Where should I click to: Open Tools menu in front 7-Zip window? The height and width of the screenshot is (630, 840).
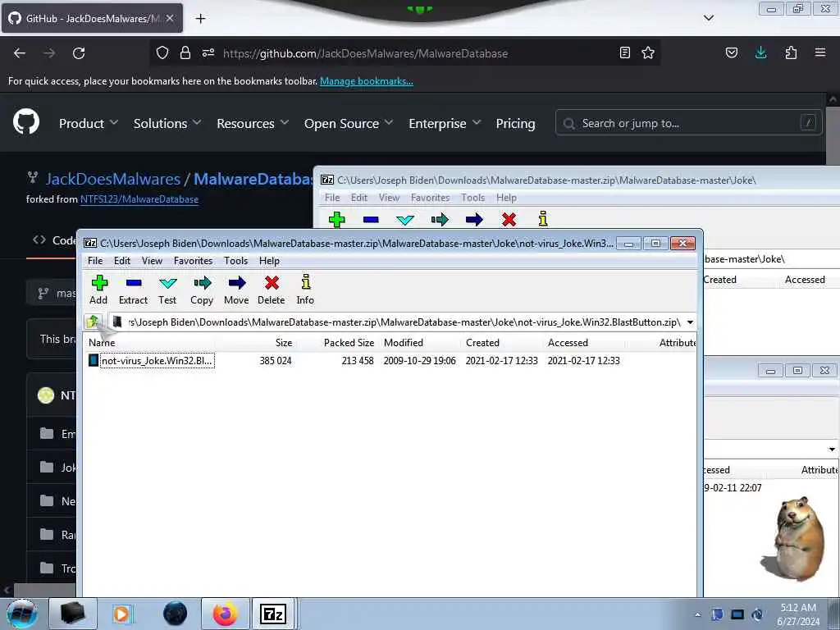(235, 261)
